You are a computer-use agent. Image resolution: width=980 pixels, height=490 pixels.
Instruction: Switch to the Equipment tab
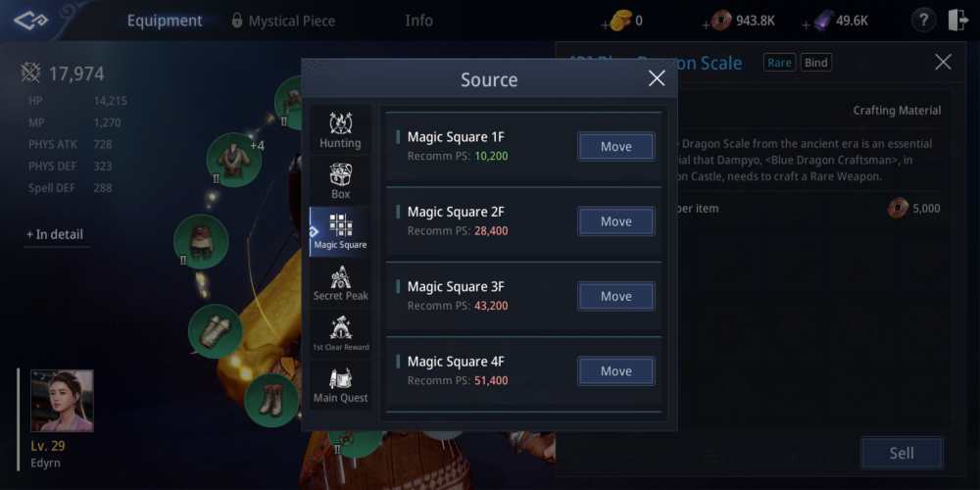pyautogui.click(x=165, y=21)
